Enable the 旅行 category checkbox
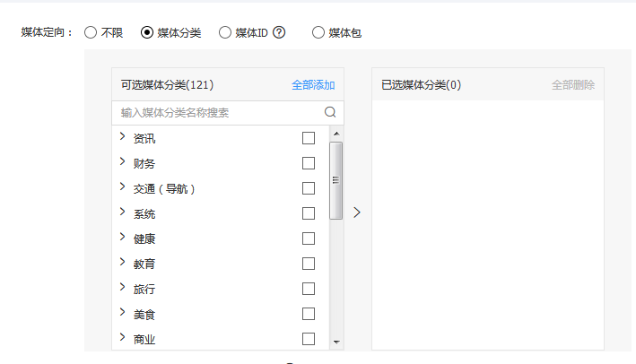The image size is (636, 364). tap(309, 289)
